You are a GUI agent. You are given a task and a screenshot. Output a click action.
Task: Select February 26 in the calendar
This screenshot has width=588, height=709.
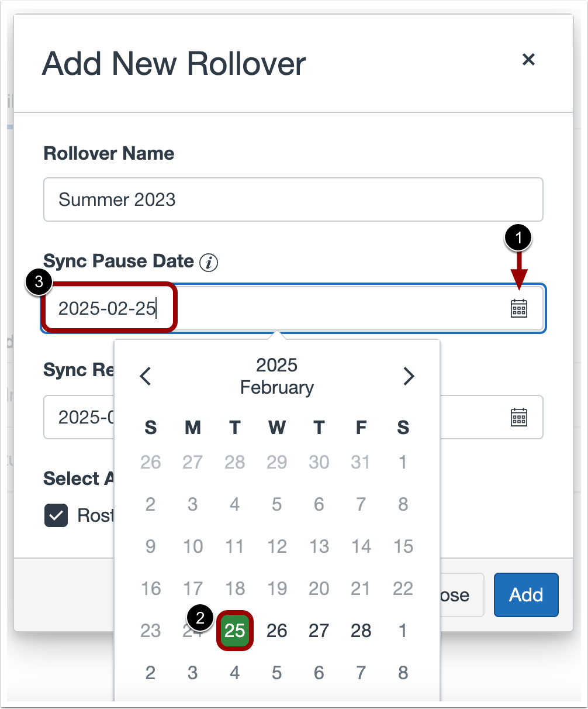click(276, 631)
